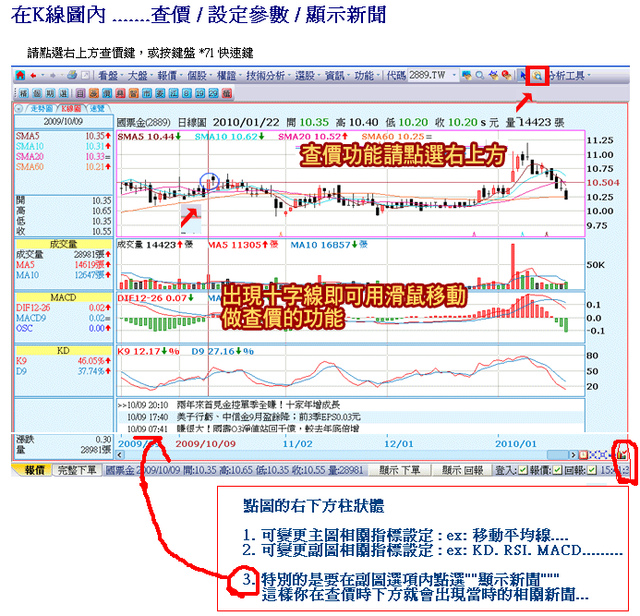Click the 2009/10/09 date marker on timeline

(205, 444)
